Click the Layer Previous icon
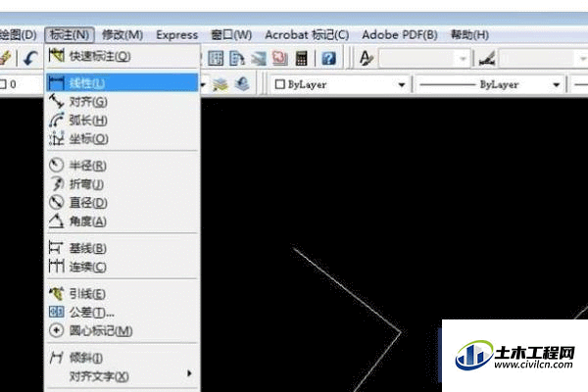The width and height of the screenshot is (588, 392). click(x=242, y=84)
